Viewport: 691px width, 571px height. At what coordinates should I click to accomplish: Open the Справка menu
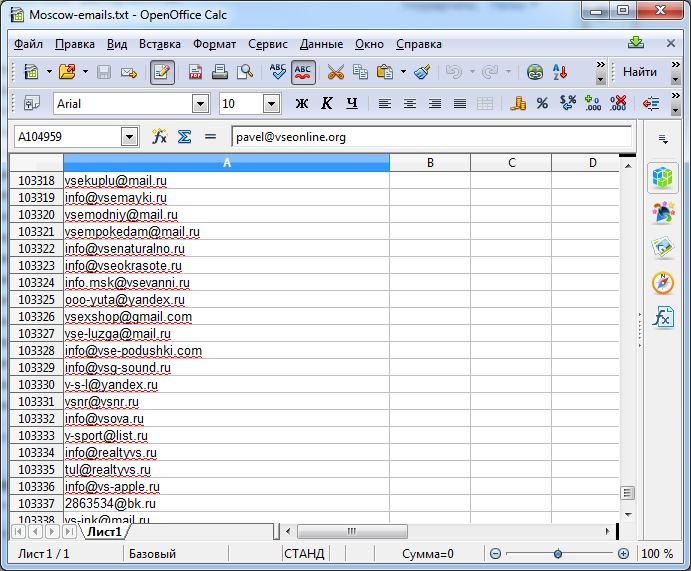pos(418,44)
